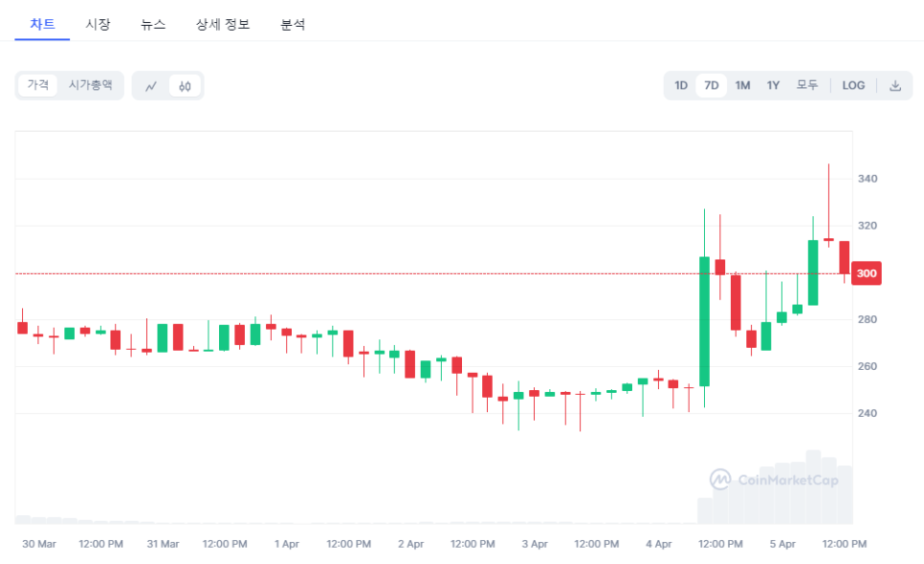924x564 pixels.
Task: Click the 320 price axis label
Action: tap(868, 226)
